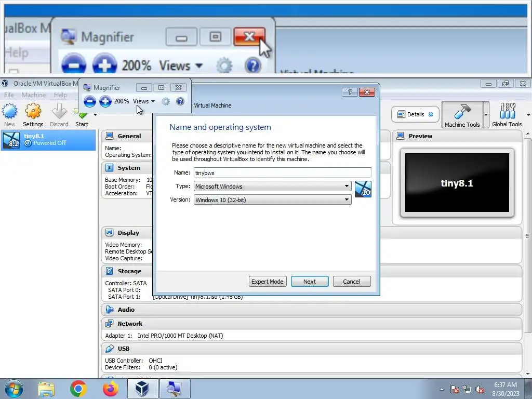Click the Storage section header label
This screenshot has height=399, width=532.
129,271
